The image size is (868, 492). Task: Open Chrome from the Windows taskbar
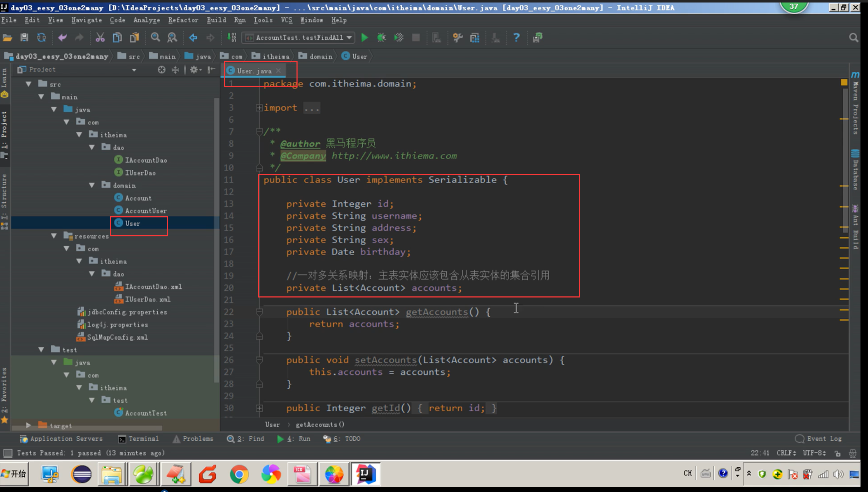click(239, 474)
